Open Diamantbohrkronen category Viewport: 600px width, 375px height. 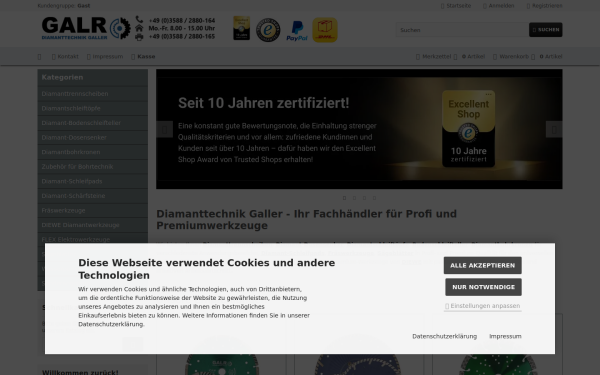click(93, 152)
